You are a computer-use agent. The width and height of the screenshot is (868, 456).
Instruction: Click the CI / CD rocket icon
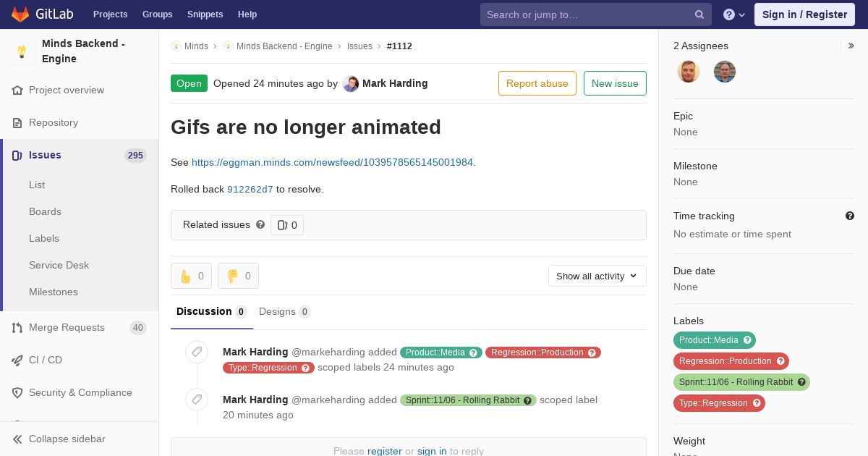point(17,360)
